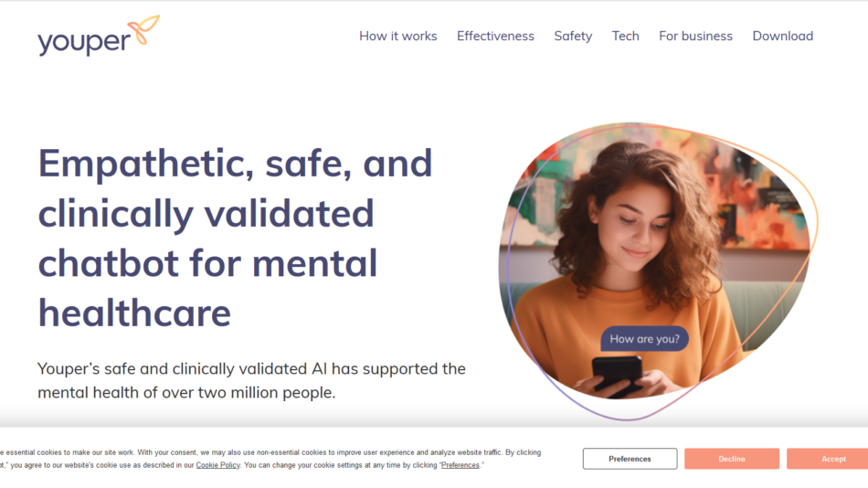
Task: Click the youper wordmark text
Action: pyautogui.click(x=84, y=42)
